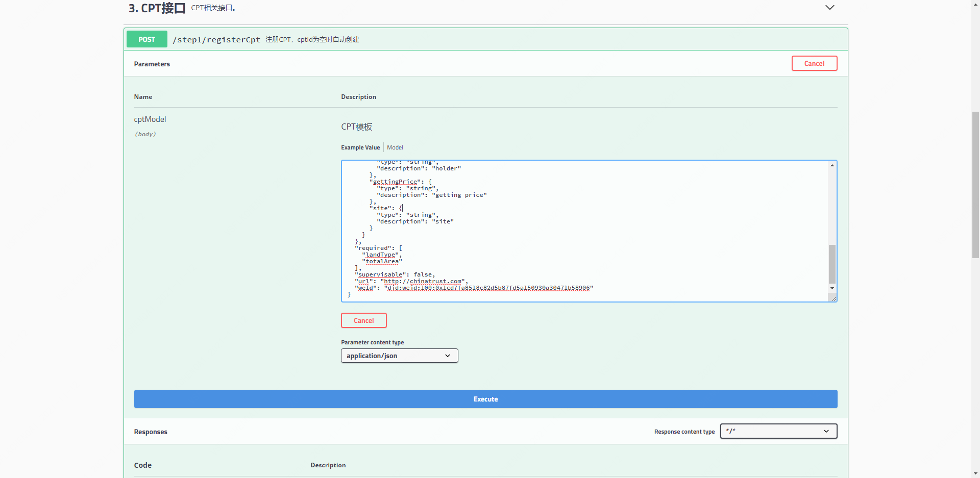
Task: Click the CPT模板 description text
Action: coord(356,127)
